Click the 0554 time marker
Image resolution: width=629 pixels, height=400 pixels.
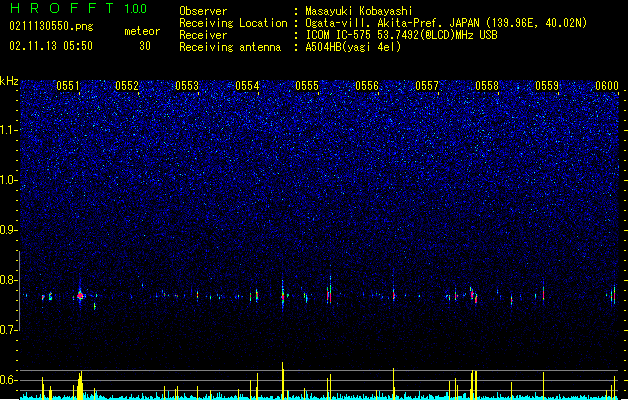[x=247, y=86]
